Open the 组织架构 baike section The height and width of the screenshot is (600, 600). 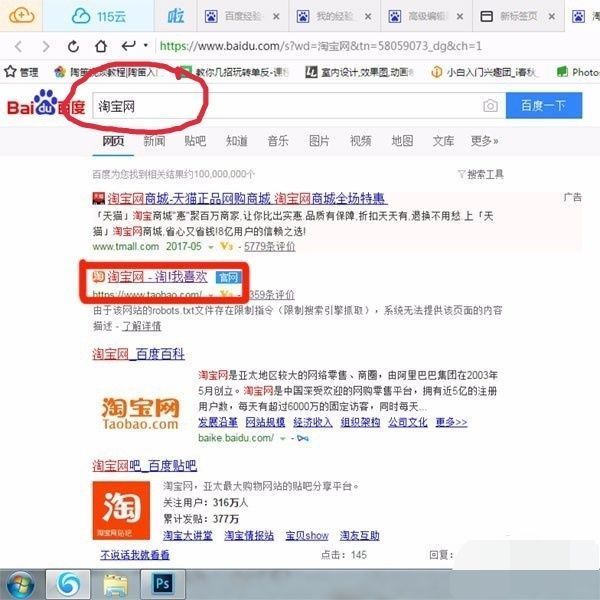(x=360, y=422)
